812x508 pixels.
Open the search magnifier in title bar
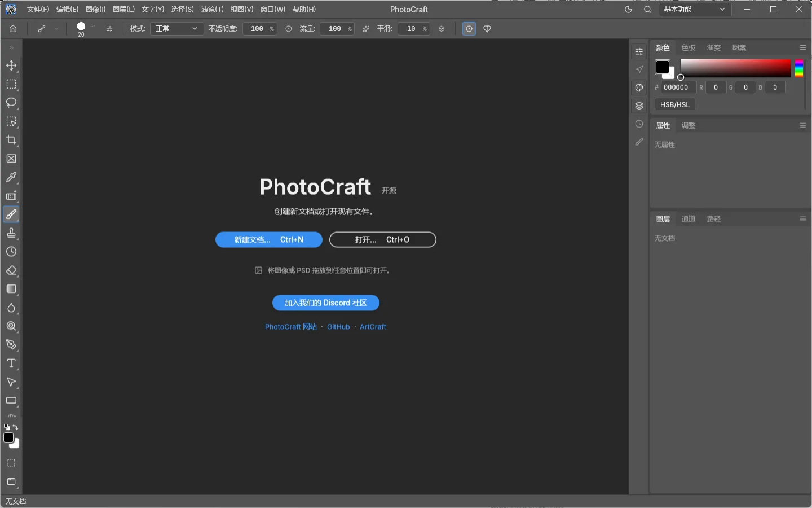pos(647,10)
